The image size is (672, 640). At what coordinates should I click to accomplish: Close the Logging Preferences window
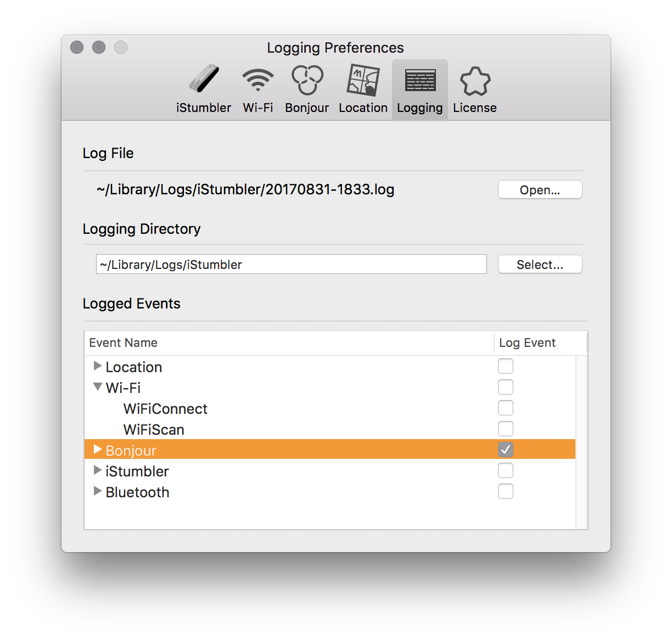77,47
